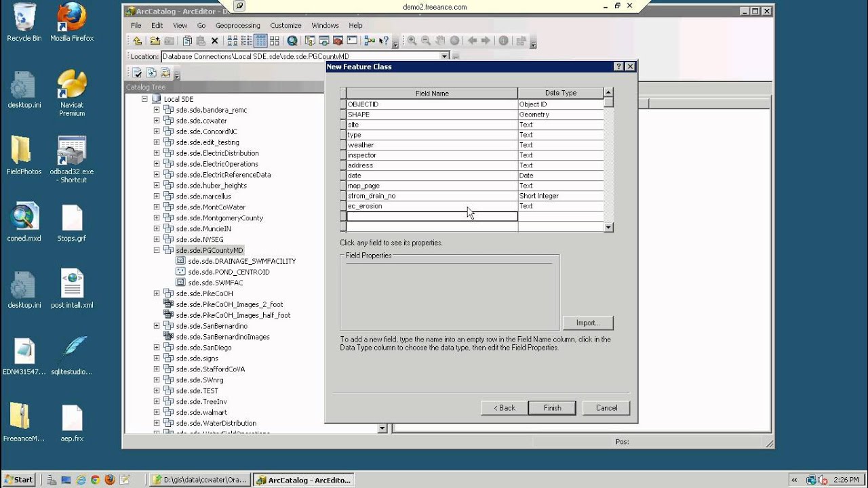This screenshot has height=488, width=868.
Task: Click the Delete X toolbar icon
Action: point(215,41)
